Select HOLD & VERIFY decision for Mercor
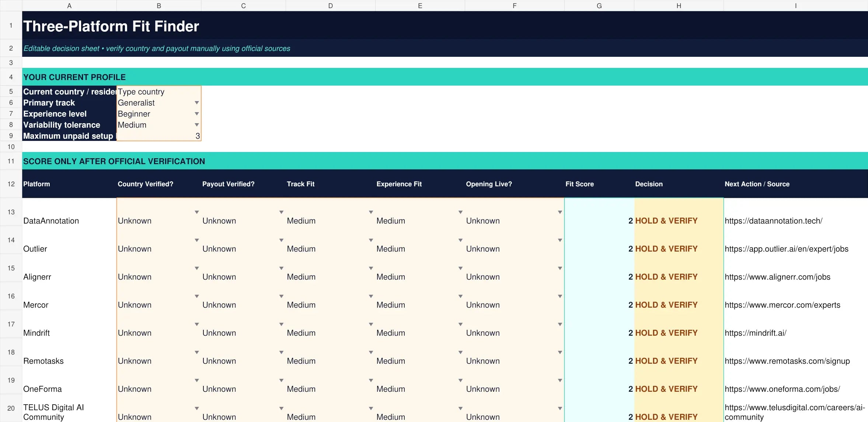Image resolution: width=868 pixels, height=422 pixels. click(x=679, y=296)
